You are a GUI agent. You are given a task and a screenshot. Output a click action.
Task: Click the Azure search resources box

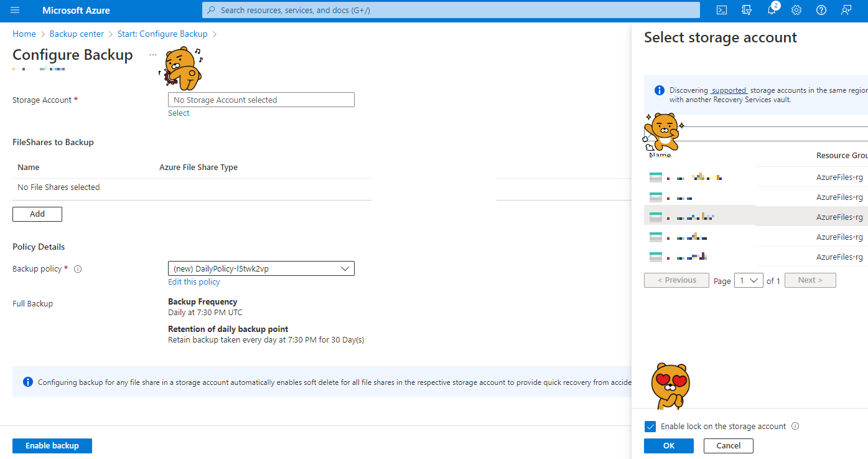pyautogui.click(x=451, y=11)
